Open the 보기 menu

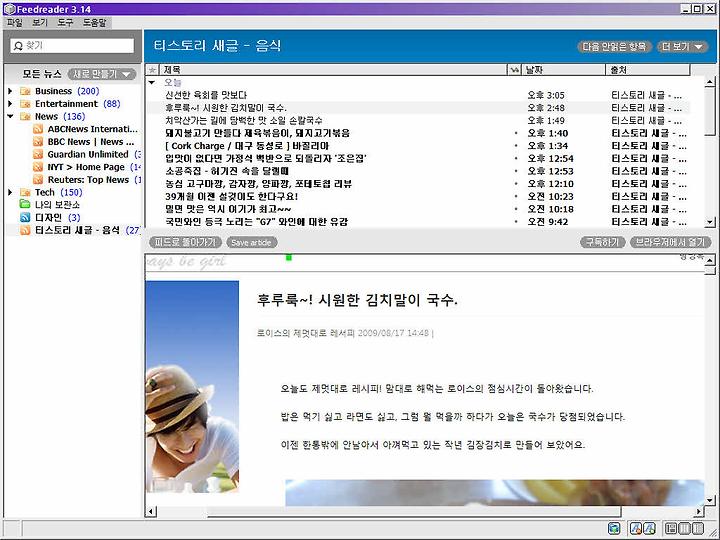[39, 22]
